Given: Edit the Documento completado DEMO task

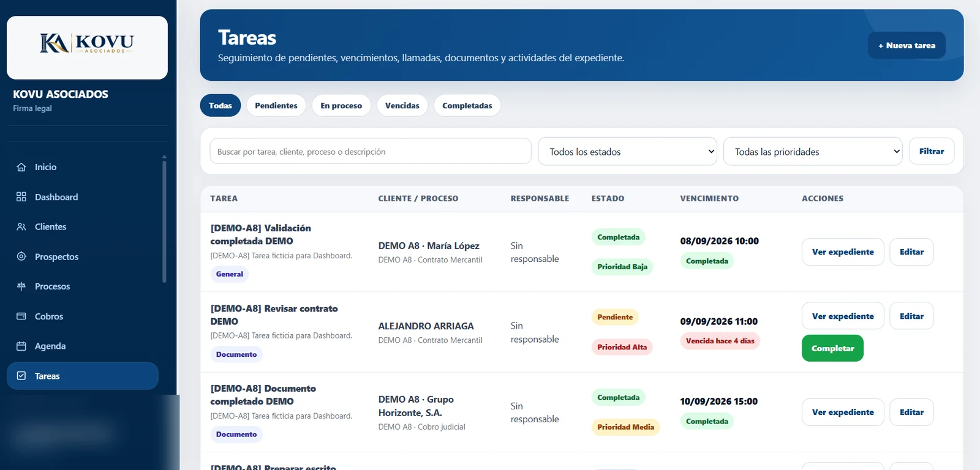Looking at the screenshot, I should [x=911, y=412].
